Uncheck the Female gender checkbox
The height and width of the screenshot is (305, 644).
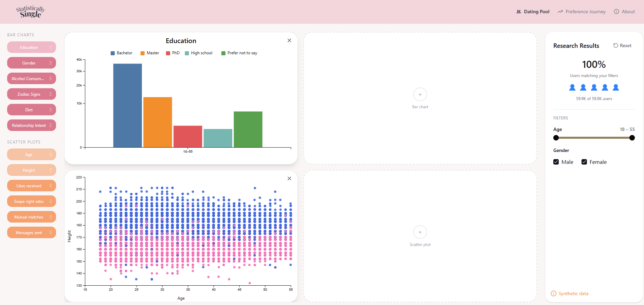(x=584, y=162)
